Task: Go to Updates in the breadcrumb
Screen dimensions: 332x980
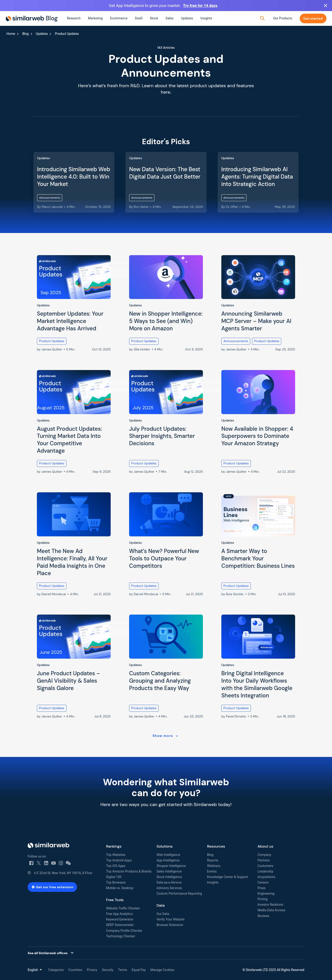Action: click(42, 34)
